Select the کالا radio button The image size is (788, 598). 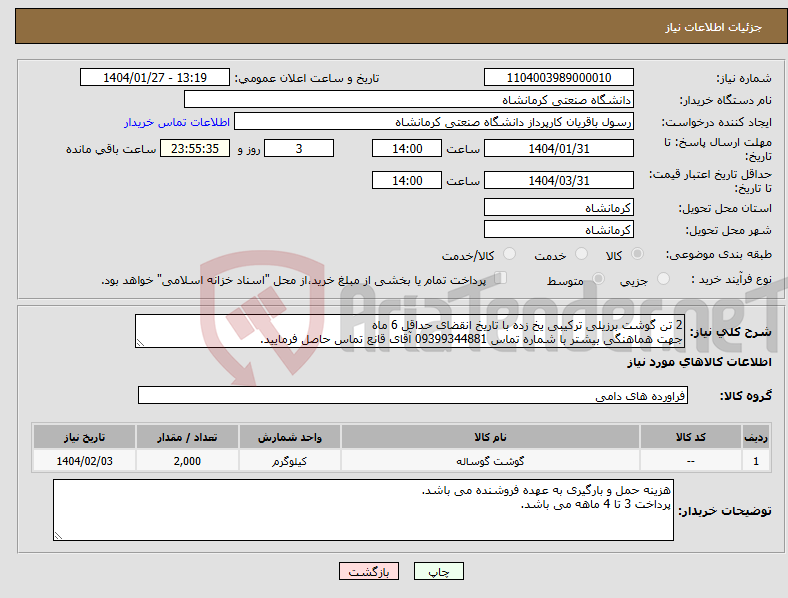(637, 254)
